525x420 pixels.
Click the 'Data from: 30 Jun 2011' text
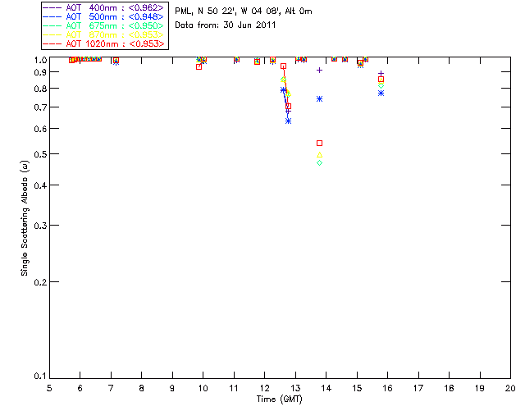click(226, 25)
